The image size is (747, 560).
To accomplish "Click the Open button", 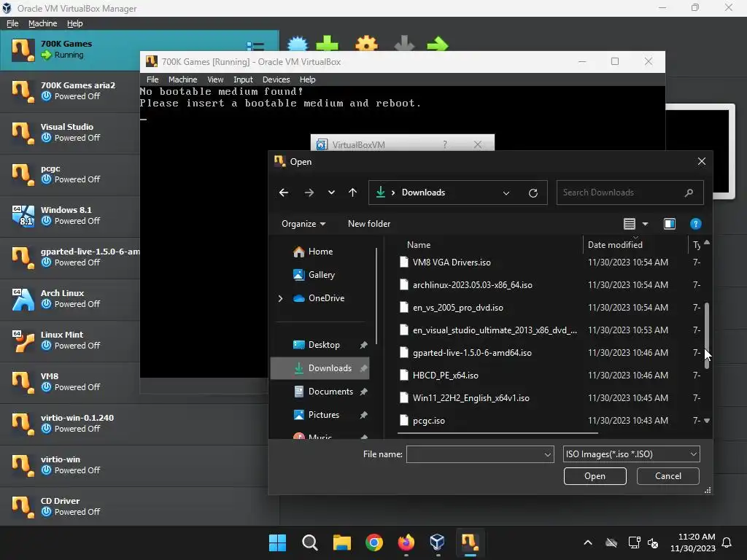I will click(595, 476).
